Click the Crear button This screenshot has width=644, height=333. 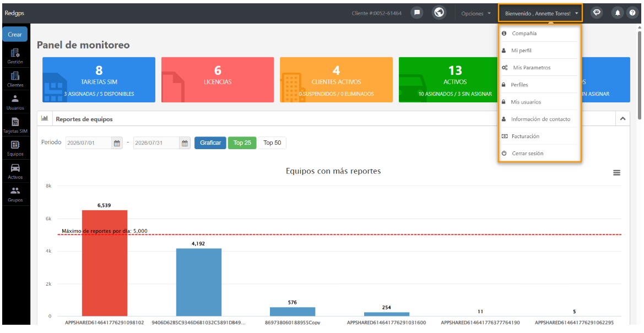[x=15, y=35]
